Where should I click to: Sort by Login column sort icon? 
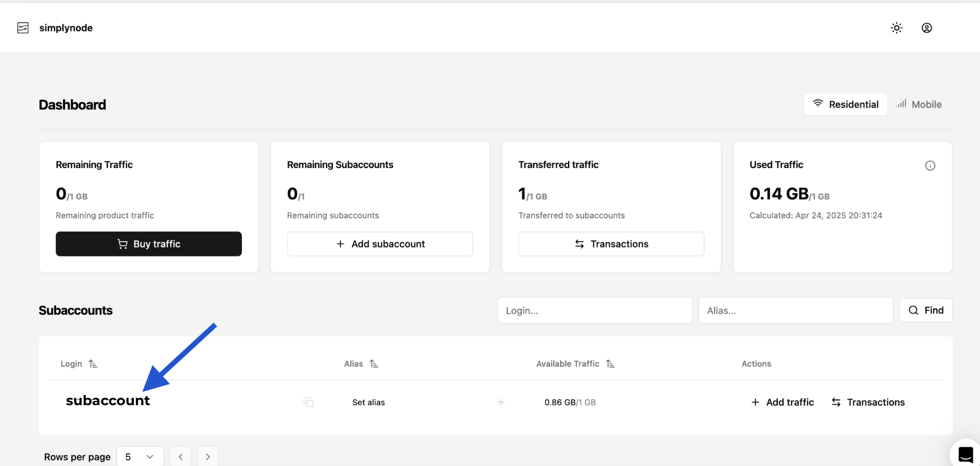pyautogui.click(x=93, y=364)
